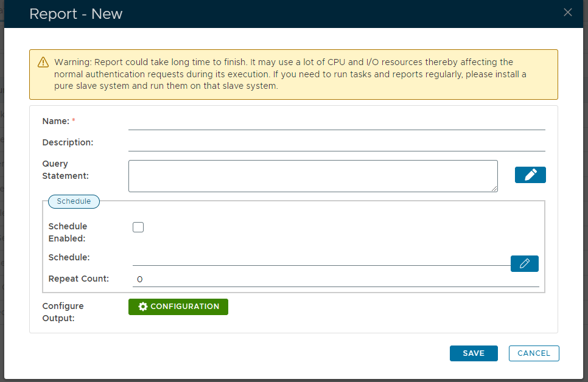
Task: Open the Query Statement editor pencil button
Action: coord(530,175)
